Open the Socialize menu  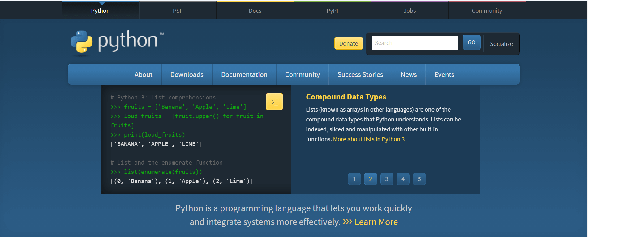501,44
